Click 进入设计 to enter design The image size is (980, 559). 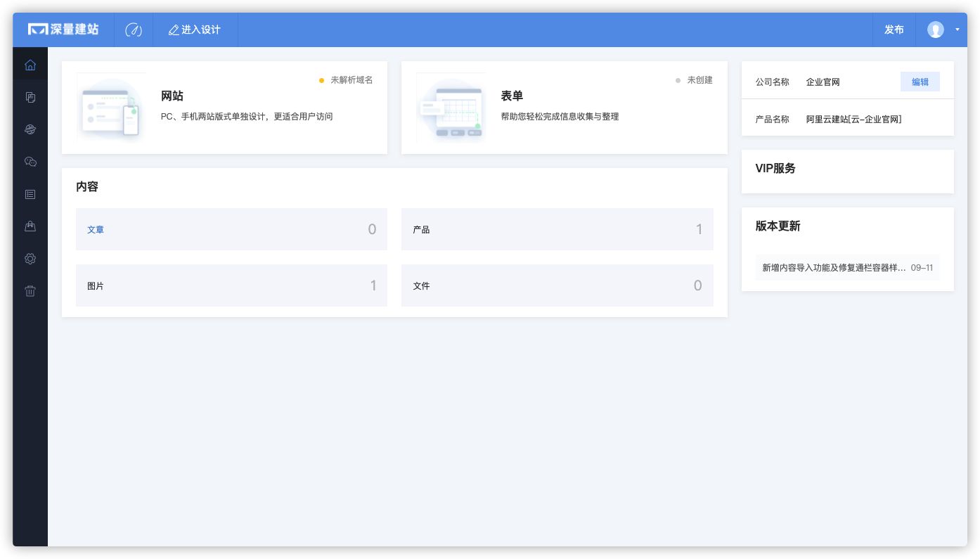click(x=195, y=30)
